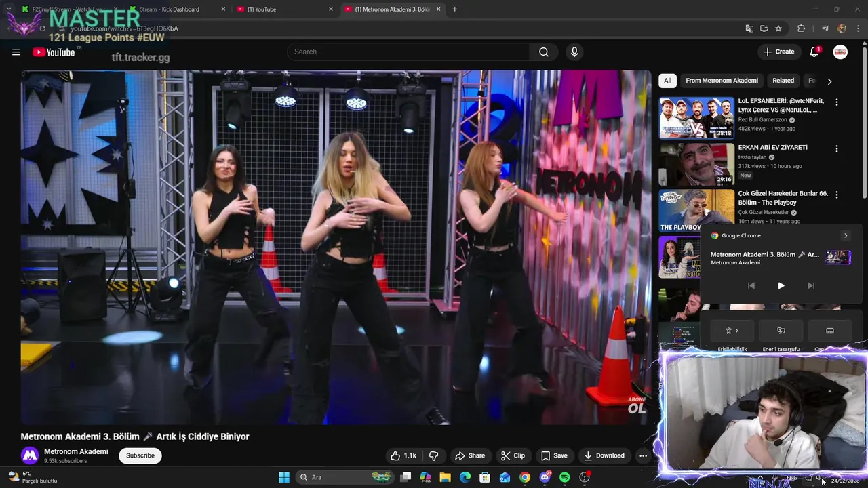Open the Chrome profile avatar

pos(842,28)
